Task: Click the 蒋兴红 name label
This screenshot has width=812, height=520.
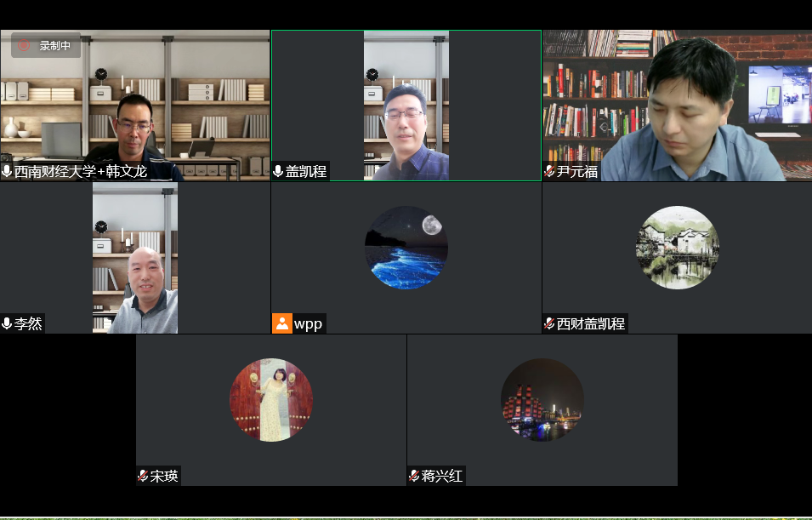Action: coord(442,476)
